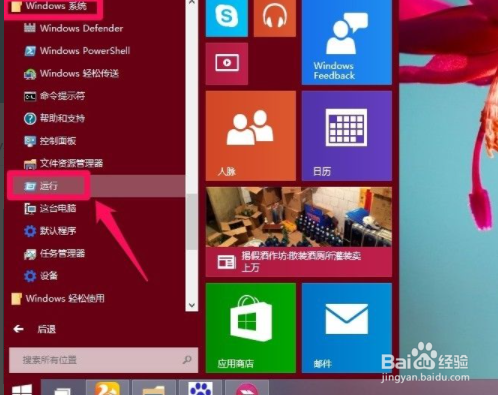Open the 人脉 People tile
The height and width of the screenshot is (395, 498).
click(251, 136)
